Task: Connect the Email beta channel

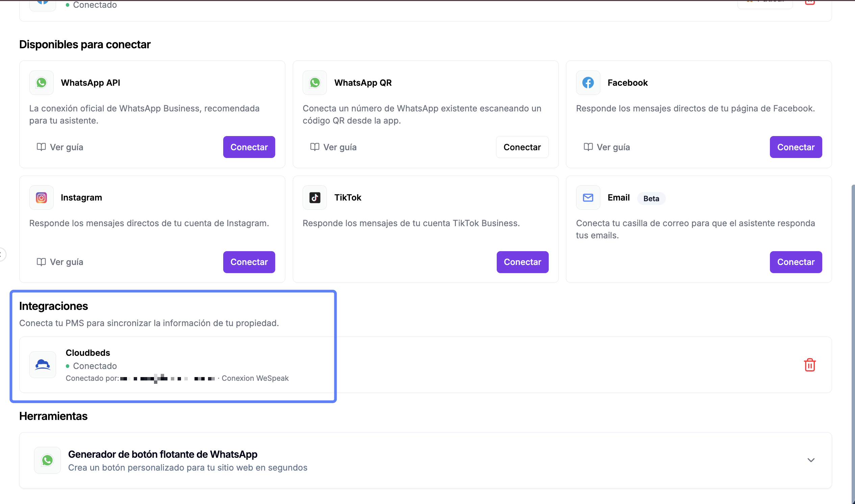Action: coord(796,262)
